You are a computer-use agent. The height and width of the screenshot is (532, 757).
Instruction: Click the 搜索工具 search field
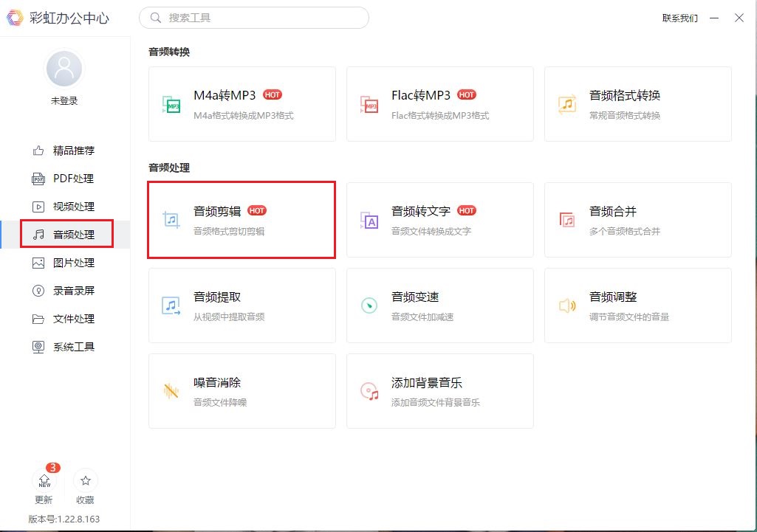254,17
